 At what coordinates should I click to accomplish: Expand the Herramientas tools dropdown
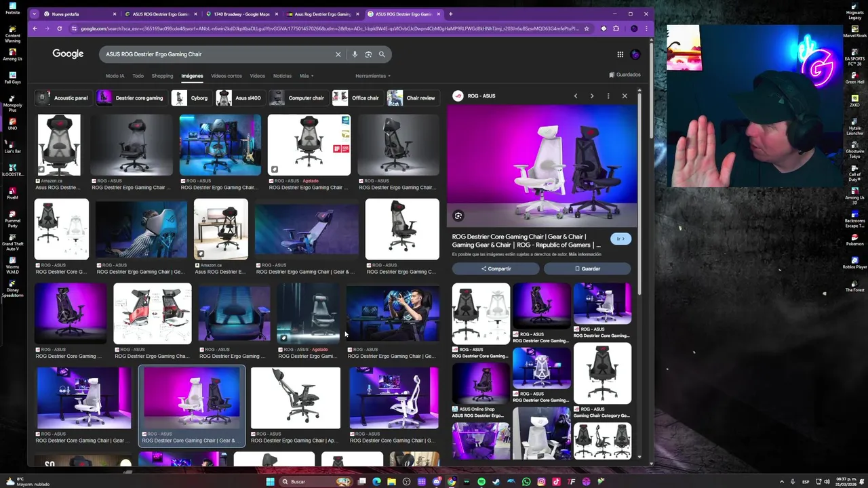point(372,76)
